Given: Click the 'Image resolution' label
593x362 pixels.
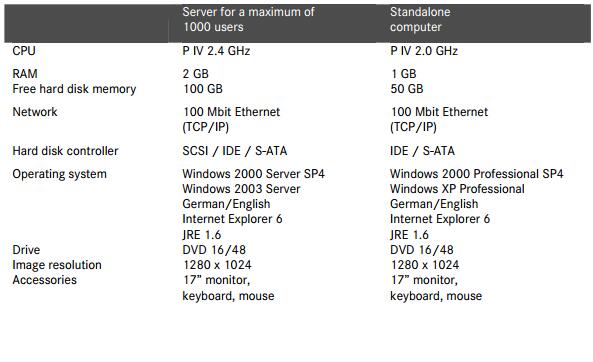Looking at the screenshot, I should pyautogui.click(x=57, y=265).
